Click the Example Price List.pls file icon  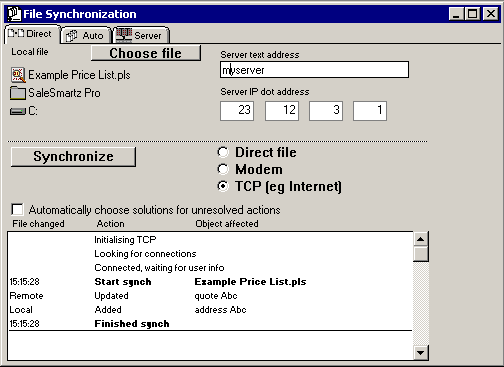click(18, 75)
